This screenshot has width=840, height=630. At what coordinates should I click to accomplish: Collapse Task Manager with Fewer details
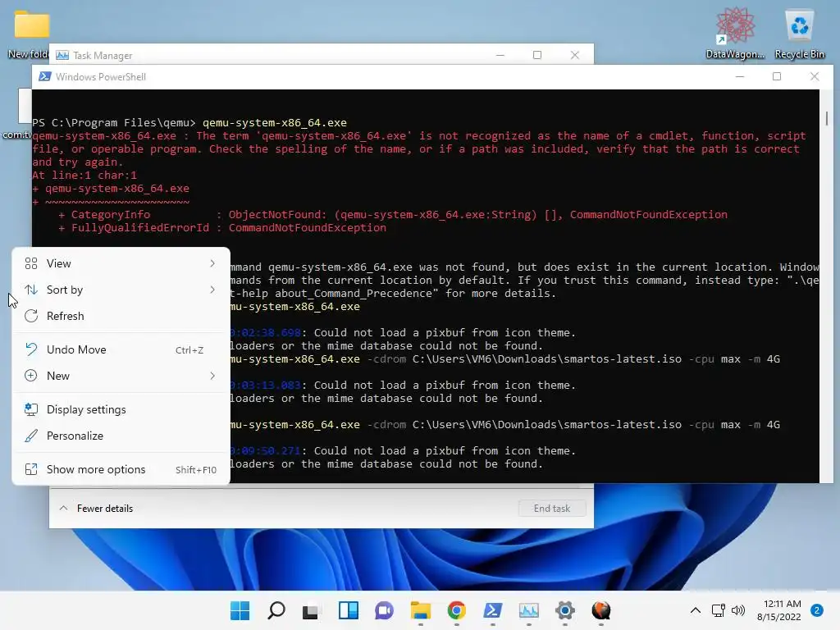[96, 509]
